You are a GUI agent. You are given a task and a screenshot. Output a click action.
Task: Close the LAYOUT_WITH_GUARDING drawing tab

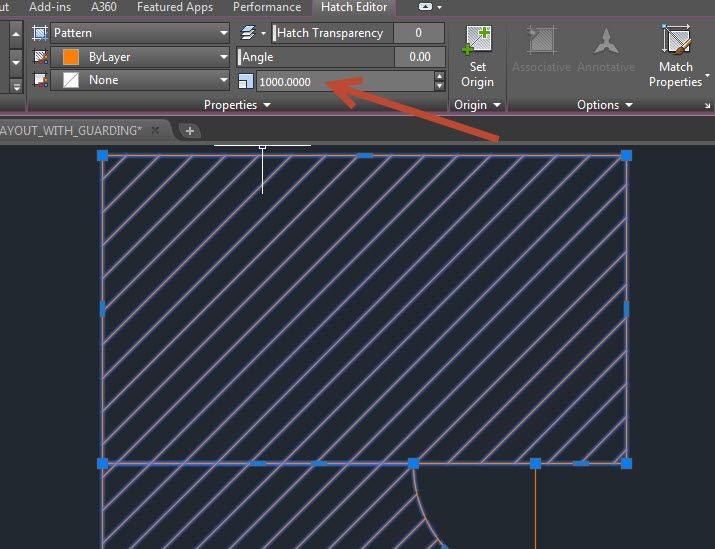155,130
